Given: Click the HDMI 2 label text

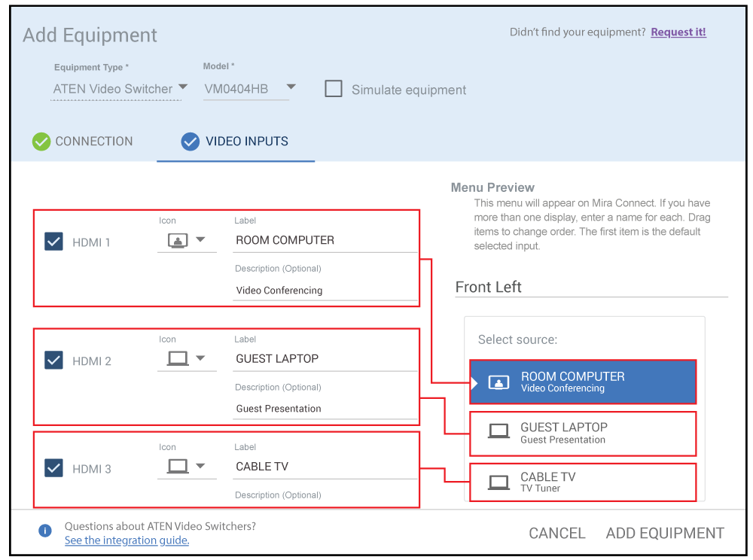Looking at the screenshot, I should (92, 361).
